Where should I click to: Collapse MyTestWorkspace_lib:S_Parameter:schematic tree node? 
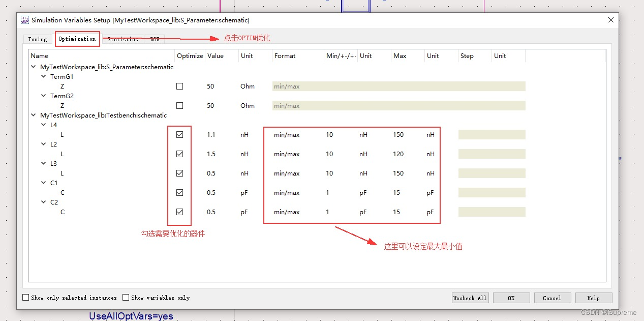[x=34, y=67]
